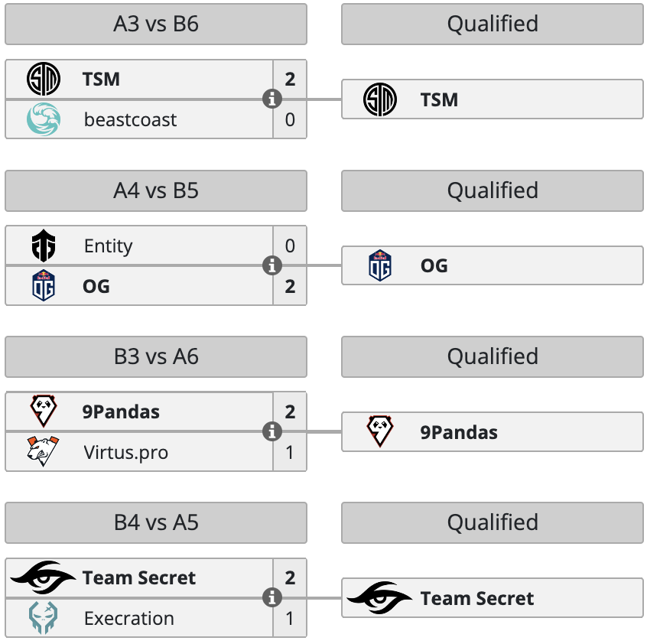Show match details for 9Pandas vs Virtus.pro

click(271, 431)
